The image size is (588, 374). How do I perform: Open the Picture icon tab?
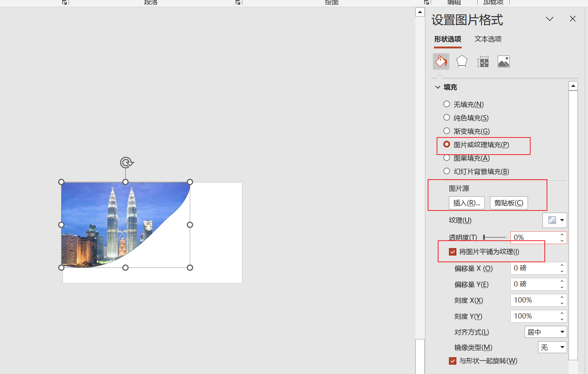pyautogui.click(x=503, y=61)
